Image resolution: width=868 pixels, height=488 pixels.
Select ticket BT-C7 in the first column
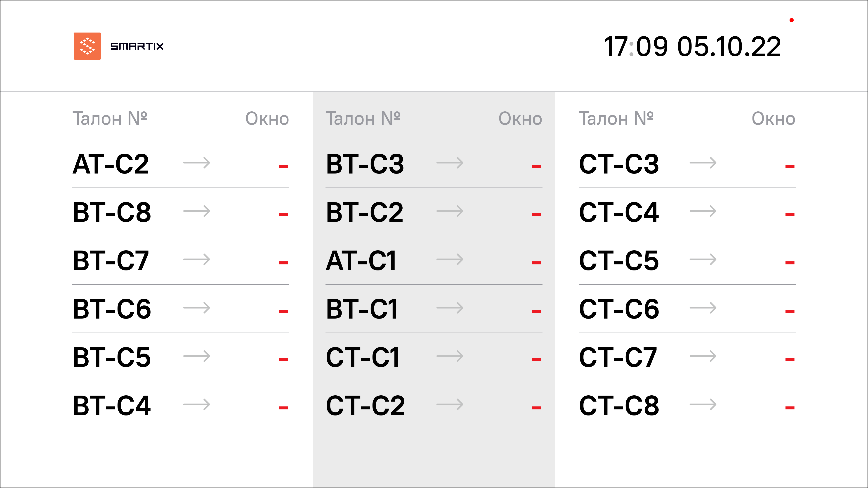click(111, 261)
